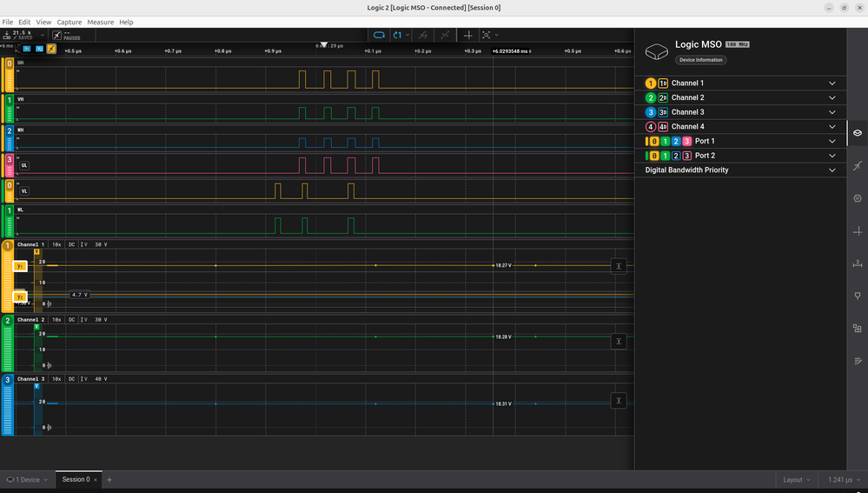
Task: Expand the Channel 3 settings row
Action: 740,112
